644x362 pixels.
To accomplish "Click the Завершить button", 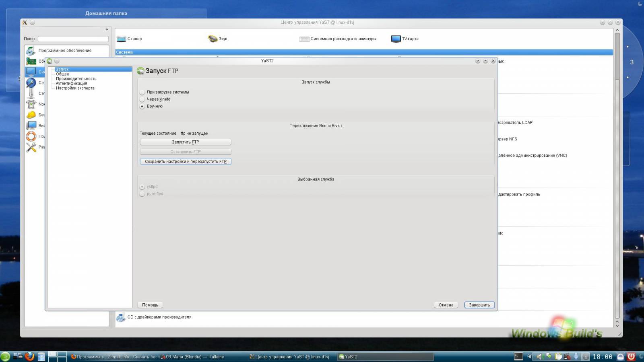I will coord(479,305).
